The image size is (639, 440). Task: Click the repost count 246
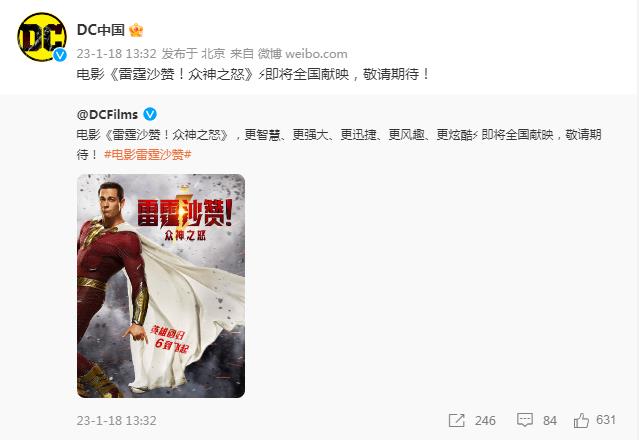point(485,420)
